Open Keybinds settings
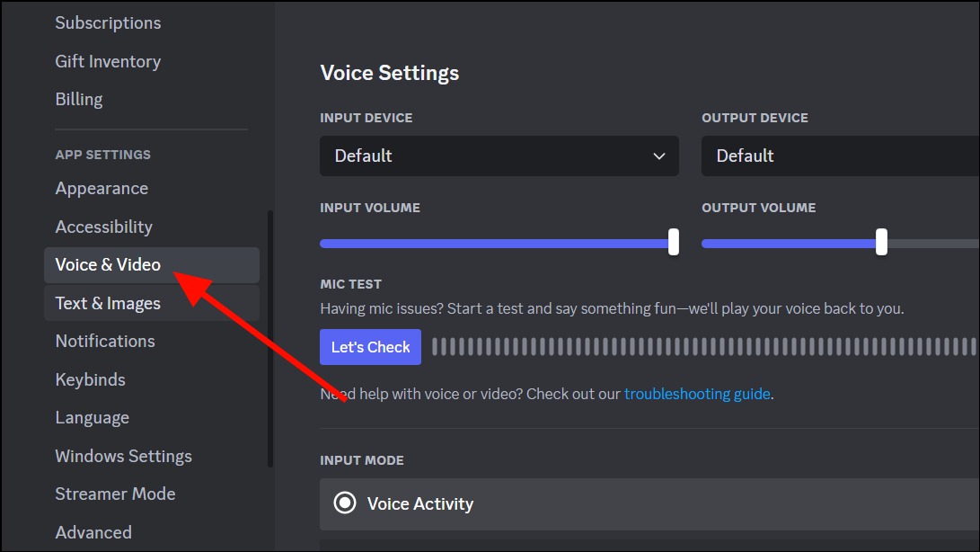Image resolution: width=980 pixels, height=552 pixels. click(90, 379)
